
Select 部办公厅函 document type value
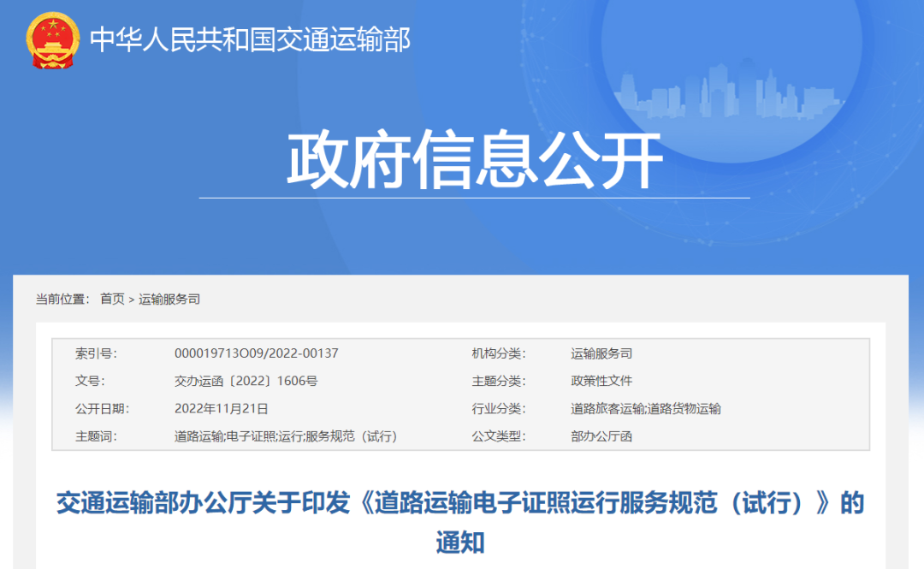(601, 436)
